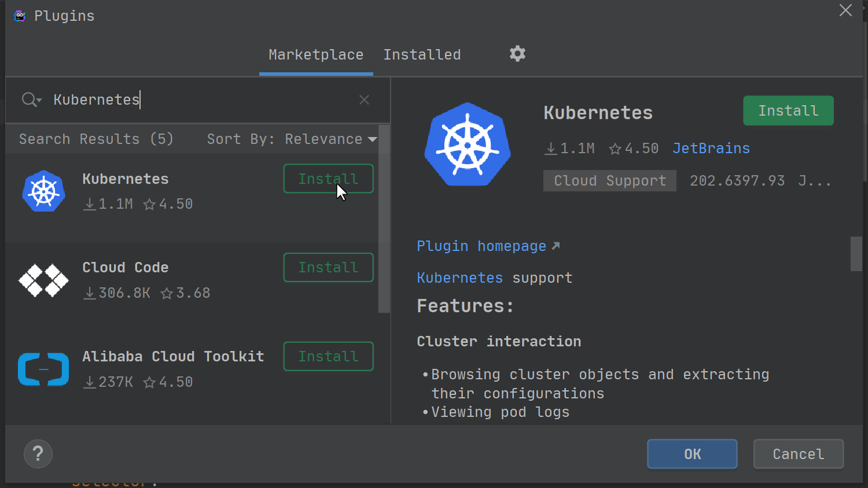Viewport: 868px width, 488px height.
Task: Click the Kubernetes plugin helm wheel icon
Action: [43, 191]
